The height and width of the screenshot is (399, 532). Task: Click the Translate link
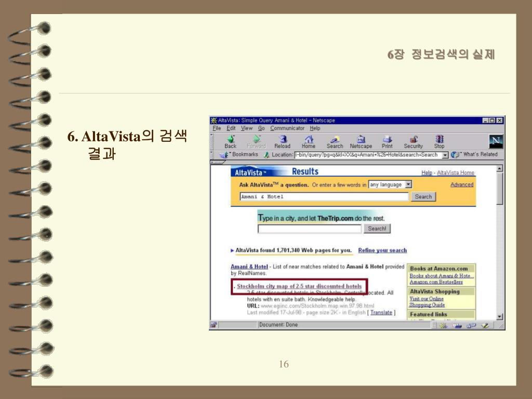[x=381, y=312]
